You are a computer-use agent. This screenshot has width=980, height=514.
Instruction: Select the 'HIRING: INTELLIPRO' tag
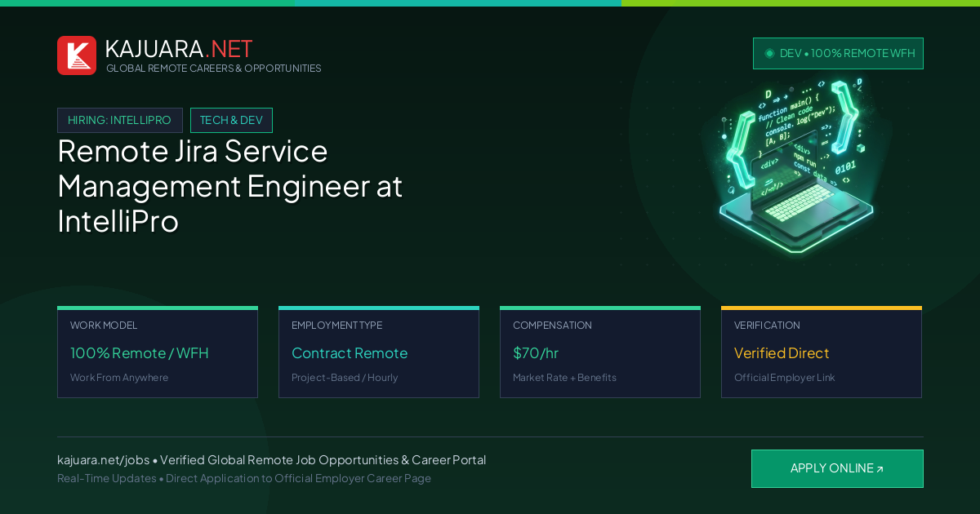coord(120,120)
